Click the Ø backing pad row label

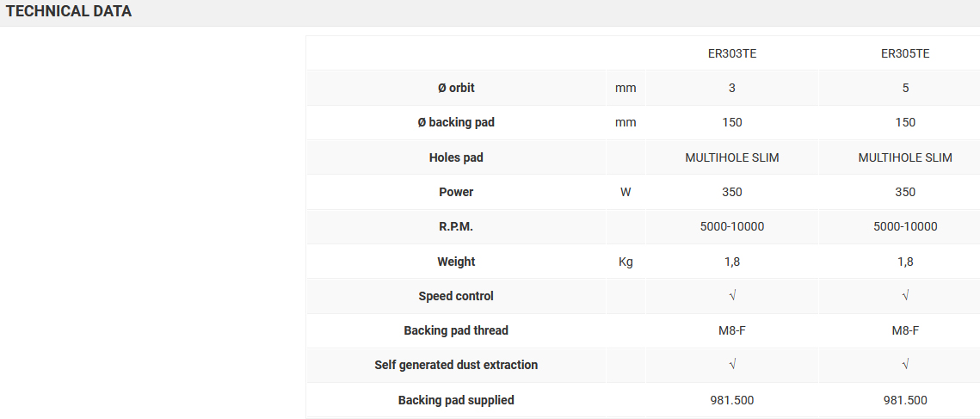[x=456, y=122]
